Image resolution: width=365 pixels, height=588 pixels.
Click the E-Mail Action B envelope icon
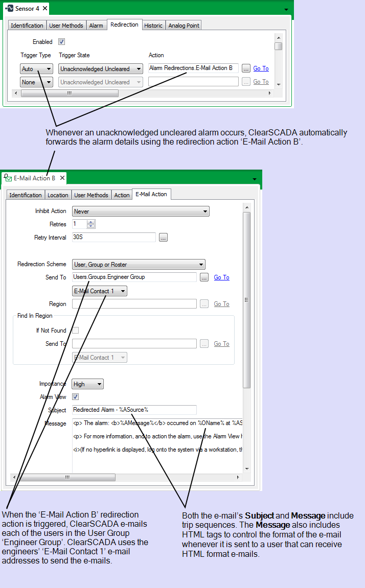coord(8,178)
